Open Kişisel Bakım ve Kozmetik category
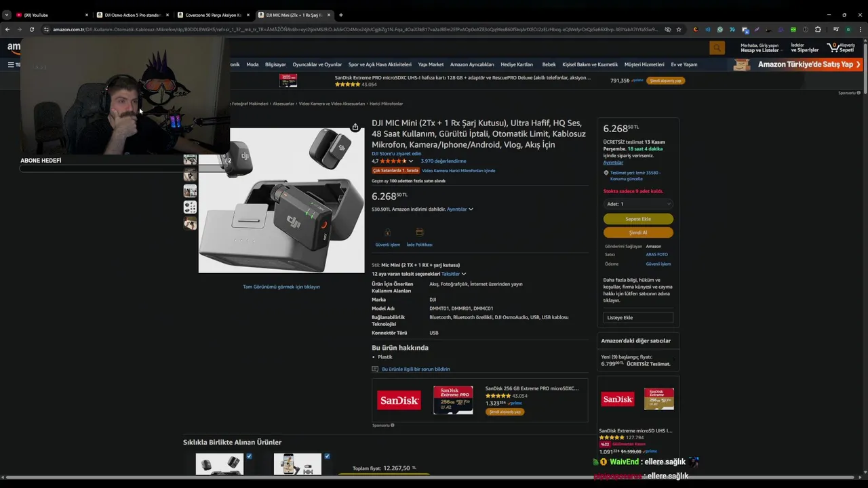This screenshot has width=868, height=488. [x=590, y=64]
